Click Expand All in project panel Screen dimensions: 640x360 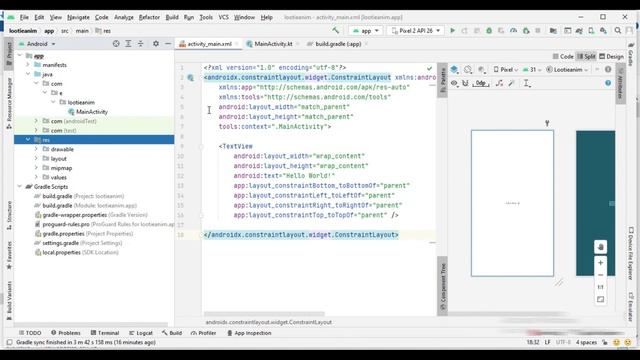click(x=128, y=44)
